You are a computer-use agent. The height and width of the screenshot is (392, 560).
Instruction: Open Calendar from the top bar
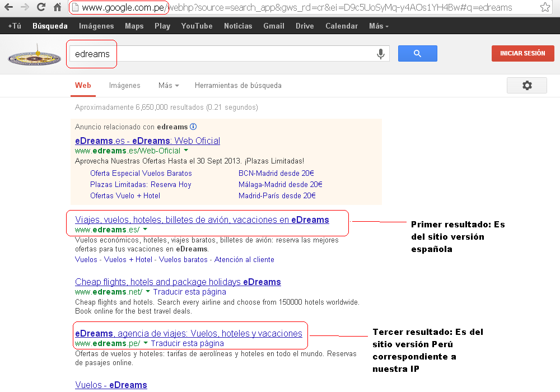(x=342, y=26)
